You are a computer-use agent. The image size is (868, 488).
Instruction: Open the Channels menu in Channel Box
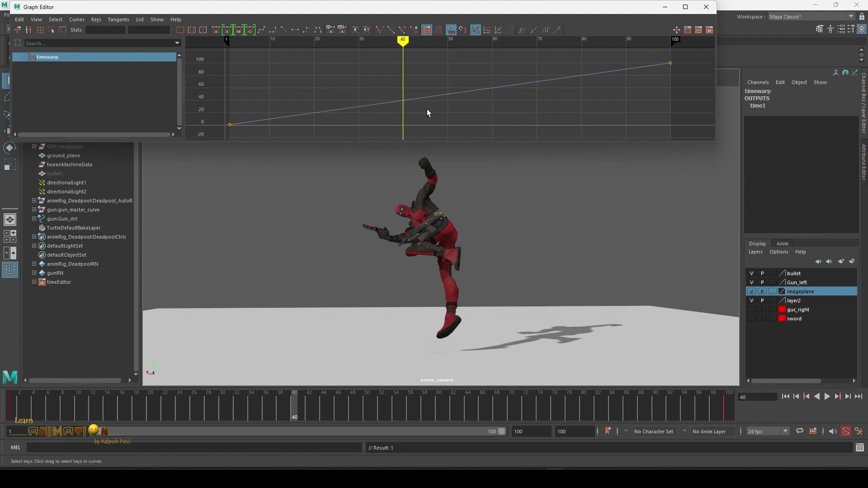point(758,82)
